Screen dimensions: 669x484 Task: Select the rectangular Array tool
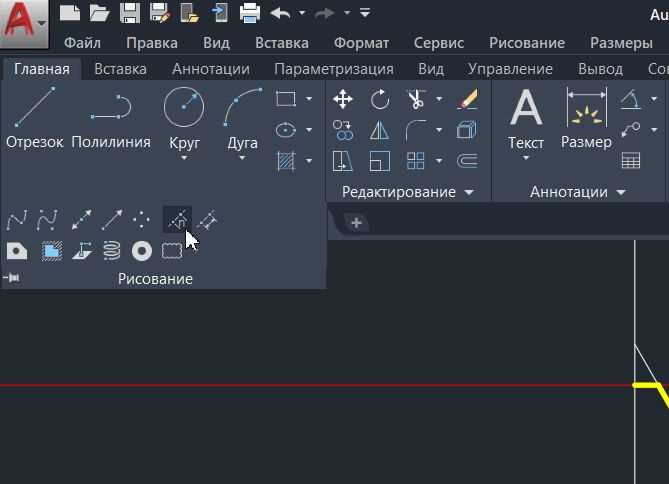coord(416,161)
